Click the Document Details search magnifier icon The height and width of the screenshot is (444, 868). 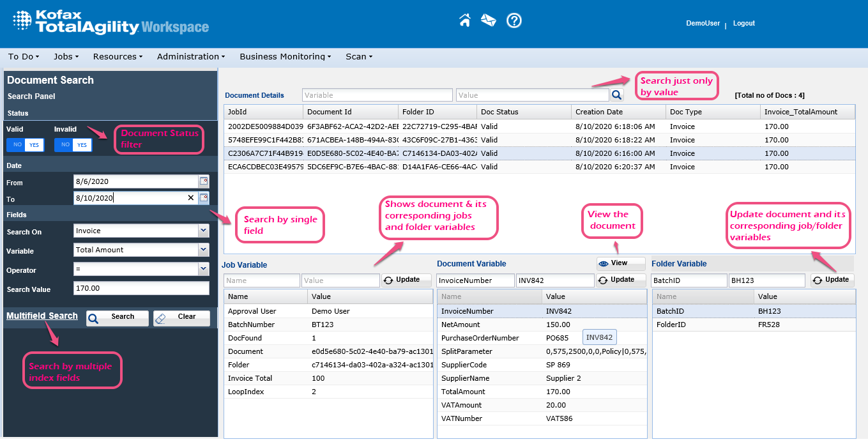616,95
